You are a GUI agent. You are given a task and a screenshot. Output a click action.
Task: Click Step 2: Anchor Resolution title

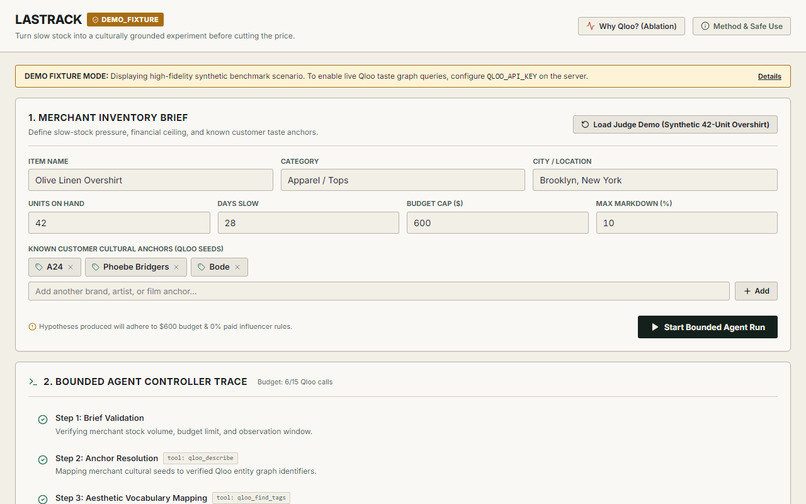coord(106,458)
